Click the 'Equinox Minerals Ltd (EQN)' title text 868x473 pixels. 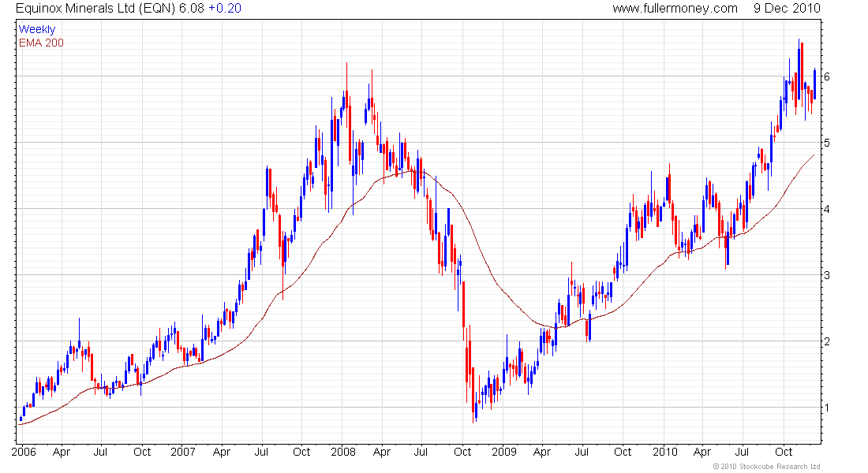95,9
